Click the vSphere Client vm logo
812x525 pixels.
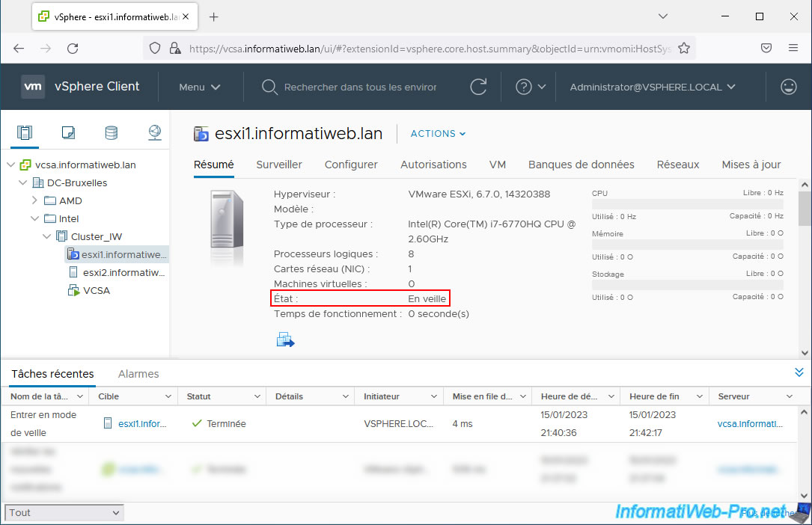(x=33, y=87)
